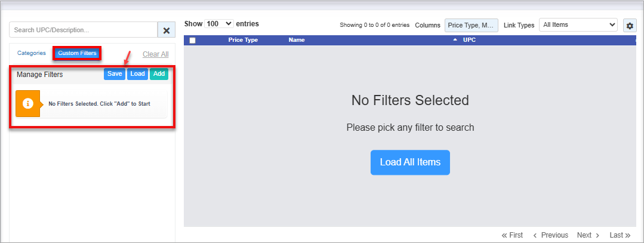Click the Clear All link
The width and height of the screenshot is (644, 243).
pyautogui.click(x=155, y=54)
